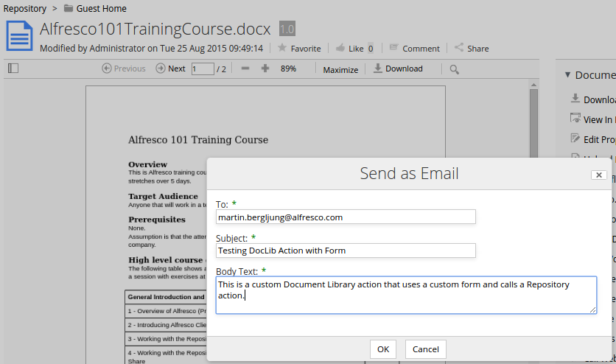The width and height of the screenshot is (616, 364).
Task: Click the Send as Email dialog title
Action: tap(409, 173)
